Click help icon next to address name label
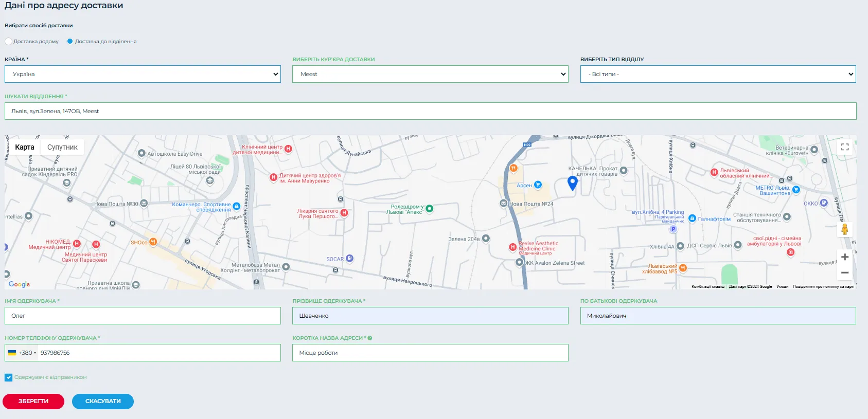Viewport: 868px width, 419px height. [370, 338]
